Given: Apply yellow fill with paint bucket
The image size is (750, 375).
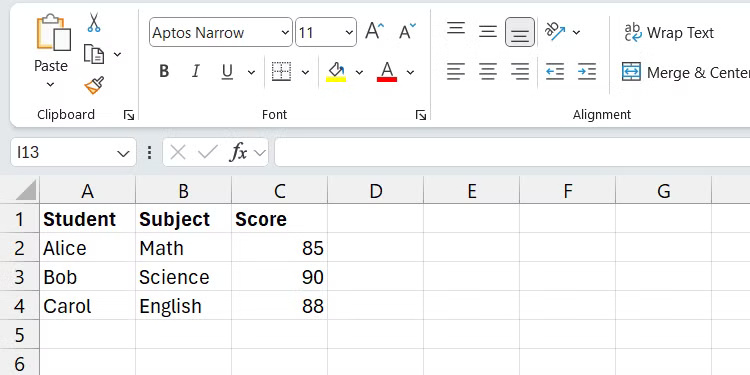Looking at the screenshot, I should click(x=336, y=72).
